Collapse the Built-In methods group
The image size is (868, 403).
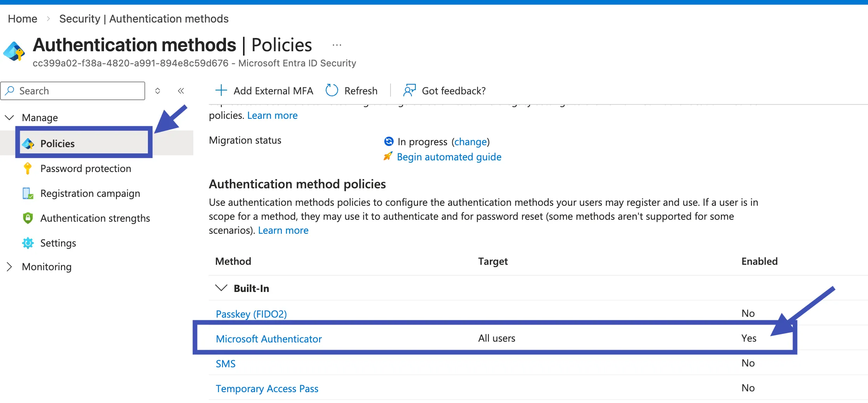click(x=221, y=288)
